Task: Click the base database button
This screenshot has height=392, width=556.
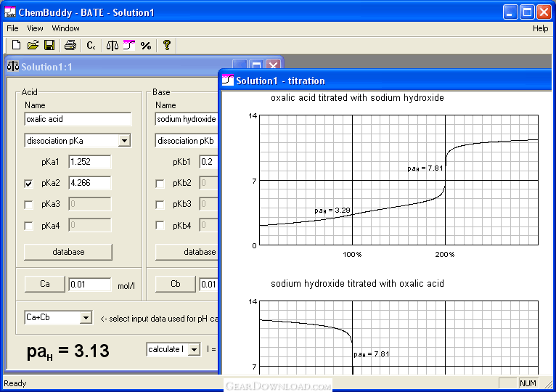Action: 187,252
